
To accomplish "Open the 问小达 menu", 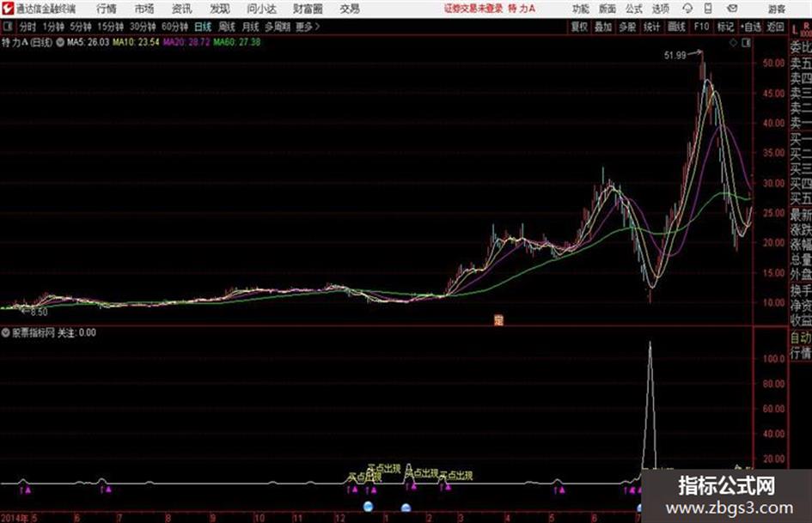I will click(261, 9).
